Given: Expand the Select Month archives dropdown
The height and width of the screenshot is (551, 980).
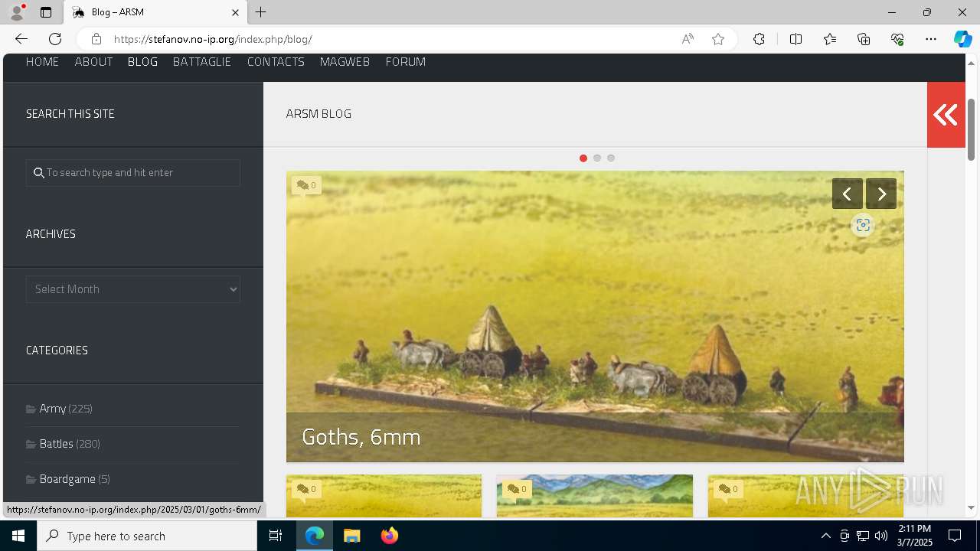Looking at the screenshot, I should point(133,289).
